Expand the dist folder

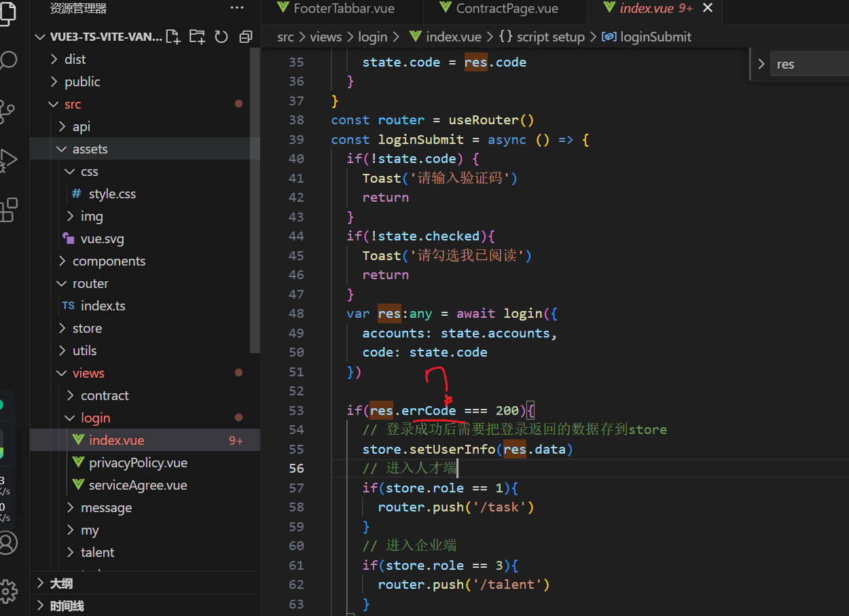click(x=75, y=59)
